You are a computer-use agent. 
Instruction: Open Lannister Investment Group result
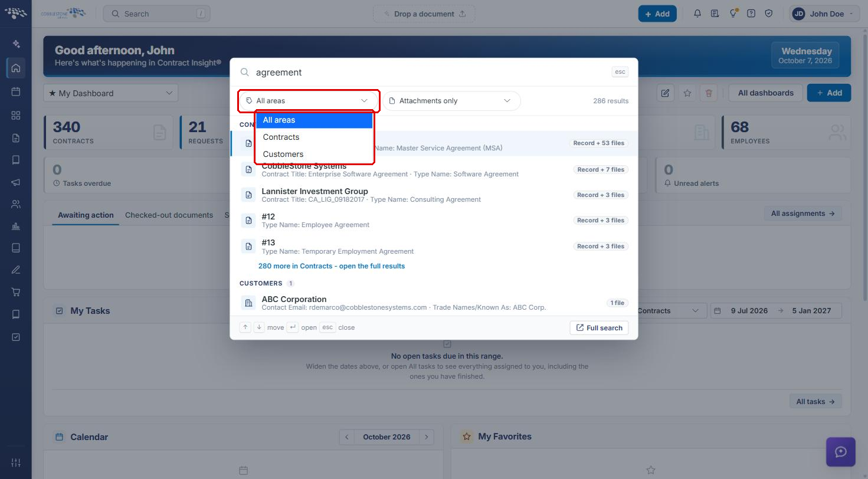(434, 195)
